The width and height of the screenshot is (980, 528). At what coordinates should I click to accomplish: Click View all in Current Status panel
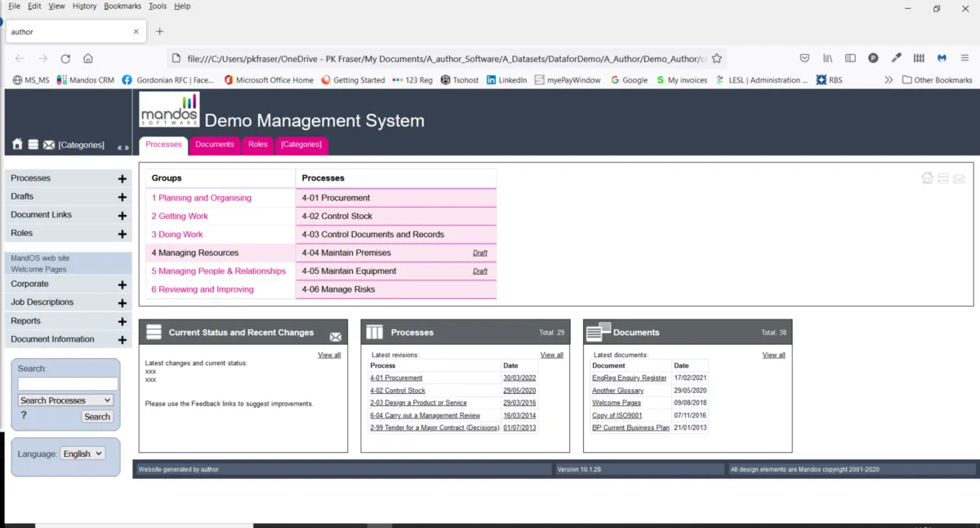click(329, 356)
